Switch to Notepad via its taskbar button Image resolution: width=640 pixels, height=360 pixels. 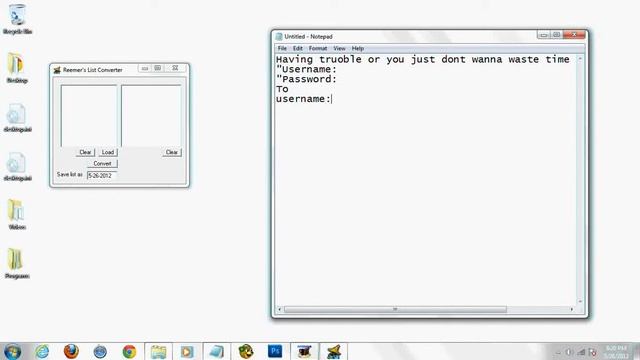217,351
